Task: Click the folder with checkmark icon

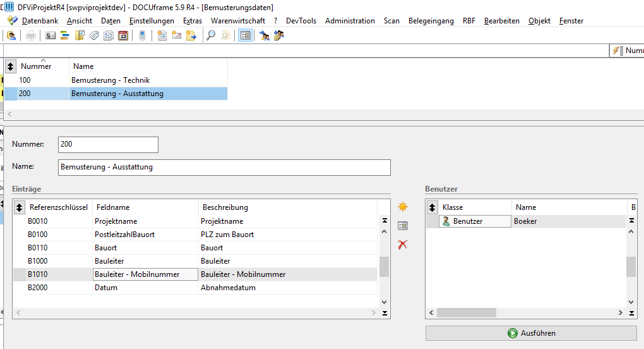Action: (x=80, y=36)
